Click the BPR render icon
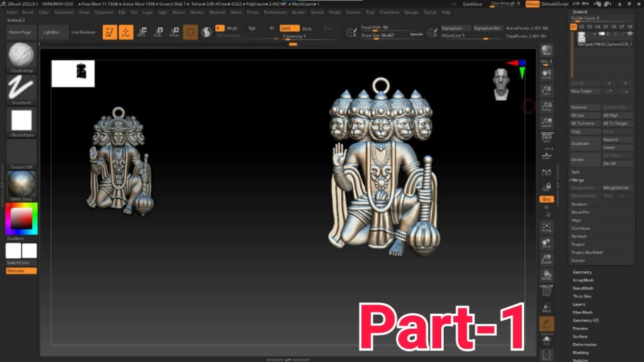 (546, 50)
